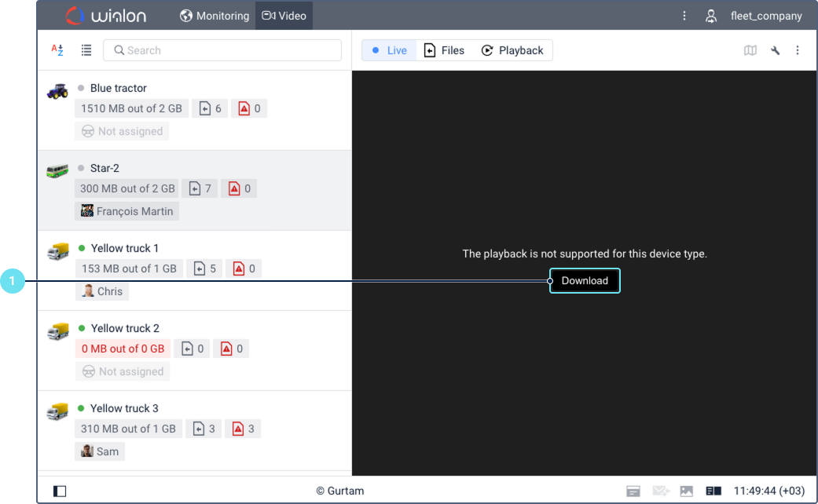Toggle the map view icon

click(750, 50)
